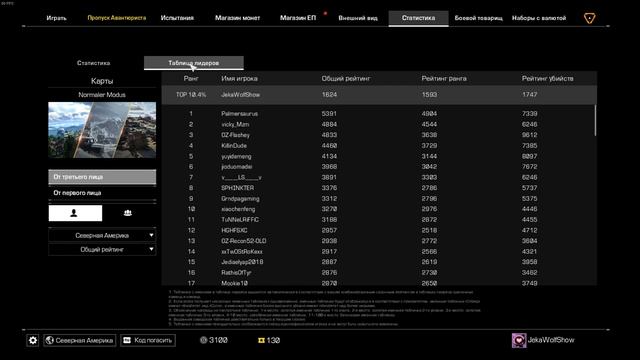
Task: Open Общий рейтинг sorting dropdown
Action: (102, 249)
